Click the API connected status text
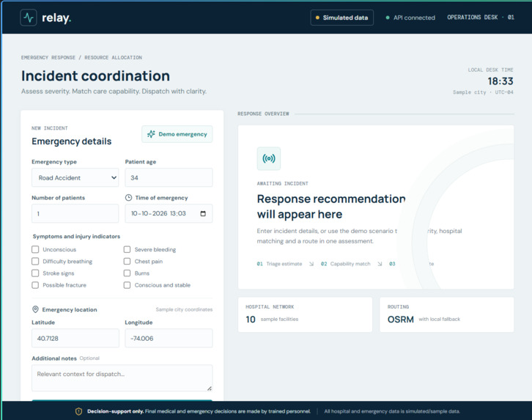The height and width of the screenshot is (420, 532). [x=414, y=18]
